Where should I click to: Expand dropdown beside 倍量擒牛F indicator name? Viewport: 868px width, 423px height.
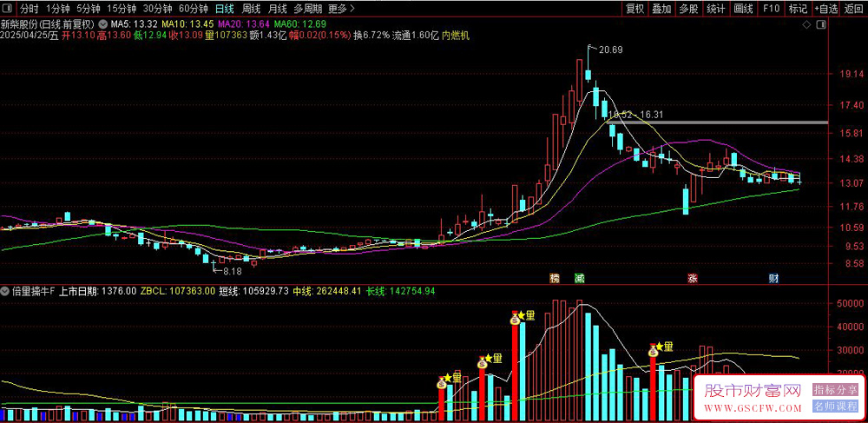tap(6, 291)
